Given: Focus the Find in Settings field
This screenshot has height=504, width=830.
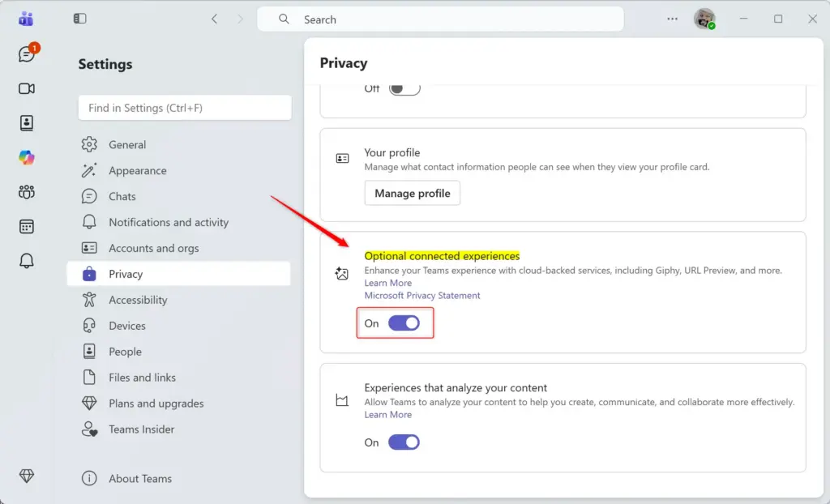Looking at the screenshot, I should point(185,108).
